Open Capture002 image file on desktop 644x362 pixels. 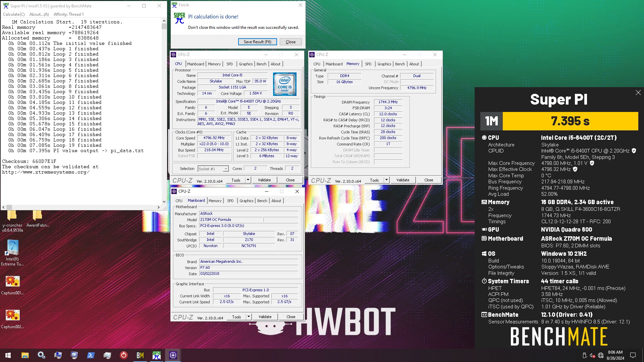tap(12, 319)
